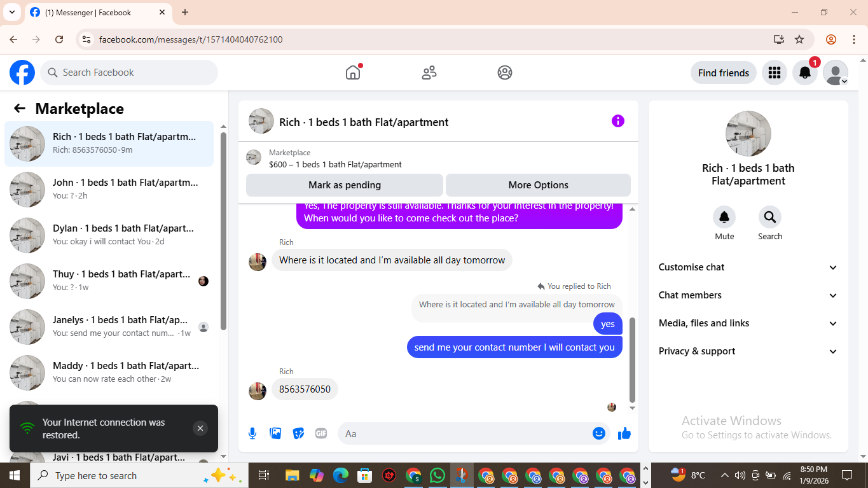The image size is (868, 488).
Task: Open the notifications bell icon
Action: (x=804, y=73)
